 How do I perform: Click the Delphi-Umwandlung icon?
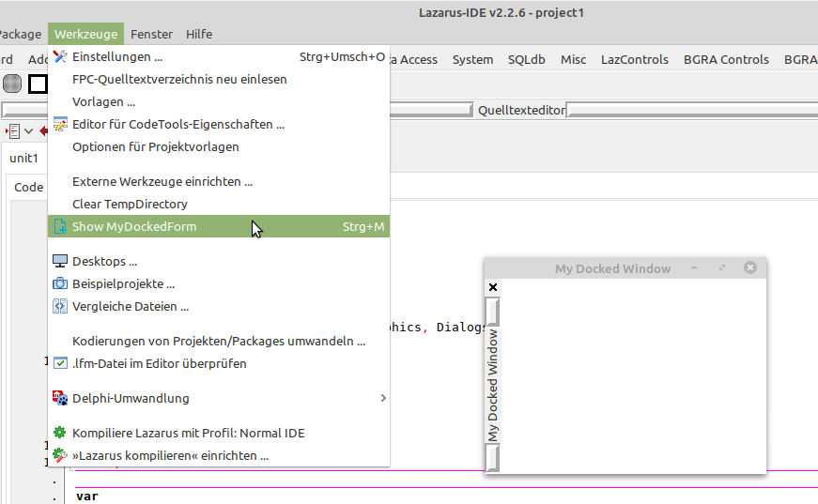[x=60, y=398]
